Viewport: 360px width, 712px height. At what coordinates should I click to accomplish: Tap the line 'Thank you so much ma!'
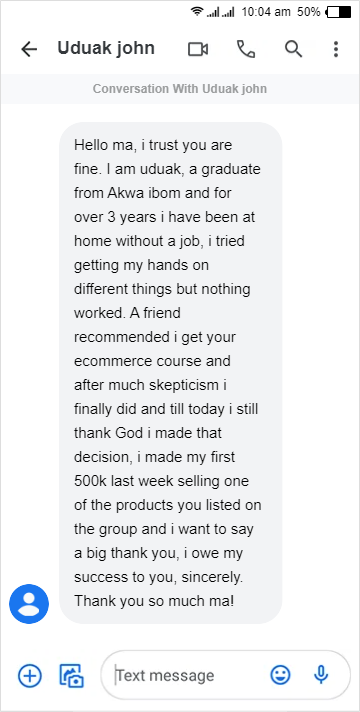point(154,601)
